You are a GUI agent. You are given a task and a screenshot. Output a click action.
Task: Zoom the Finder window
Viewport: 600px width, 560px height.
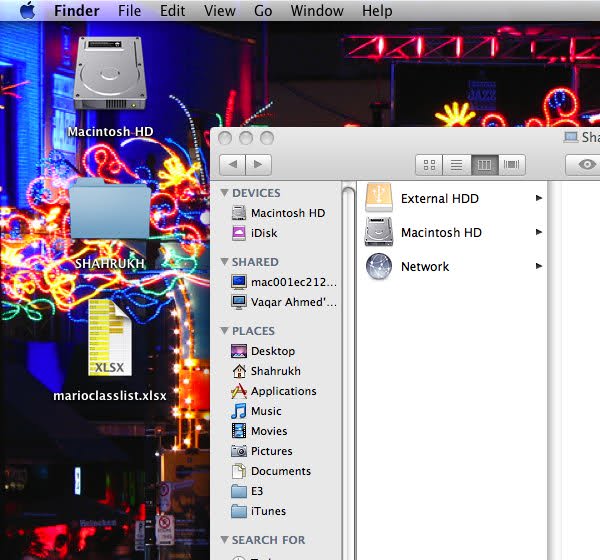pos(267,138)
